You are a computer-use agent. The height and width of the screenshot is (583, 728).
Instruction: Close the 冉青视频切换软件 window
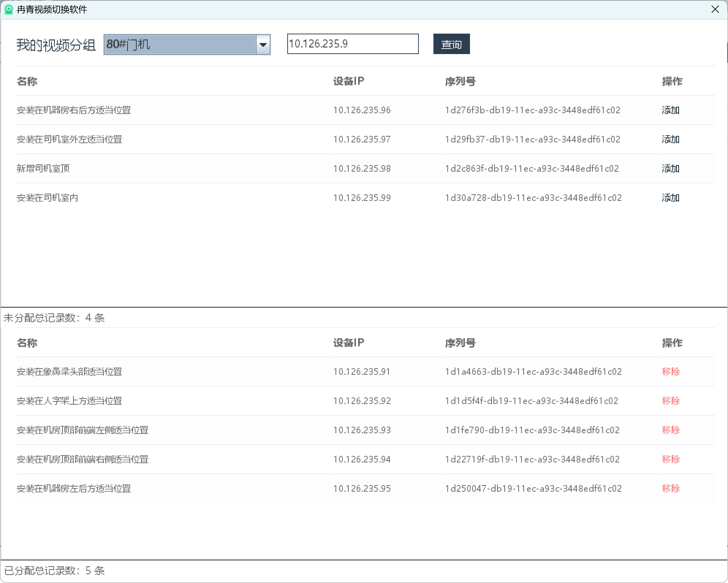715,9
